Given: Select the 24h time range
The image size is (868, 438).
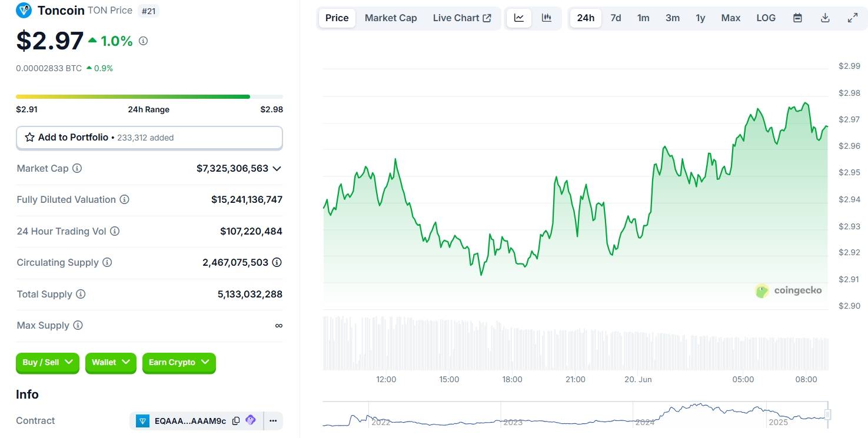Looking at the screenshot, I should tap(586, 18).
